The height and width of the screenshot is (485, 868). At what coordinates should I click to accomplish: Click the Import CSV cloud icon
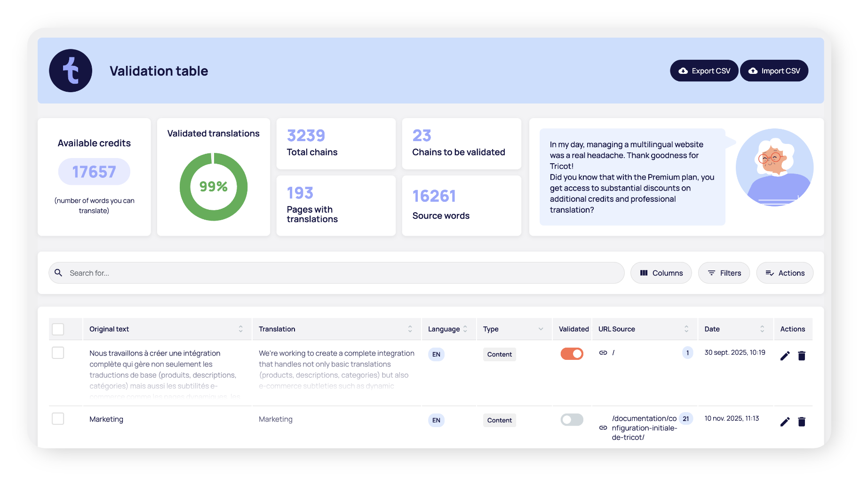coord(753,71)
